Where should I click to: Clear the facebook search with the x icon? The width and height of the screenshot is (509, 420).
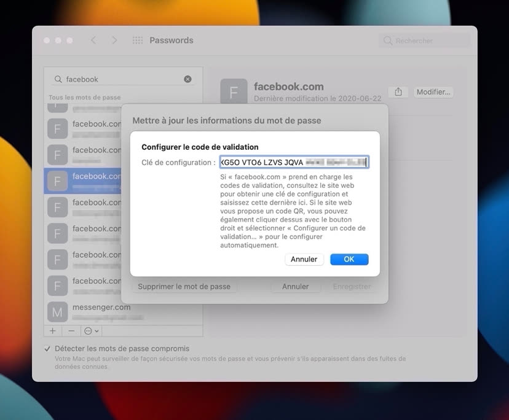point(187,79)
